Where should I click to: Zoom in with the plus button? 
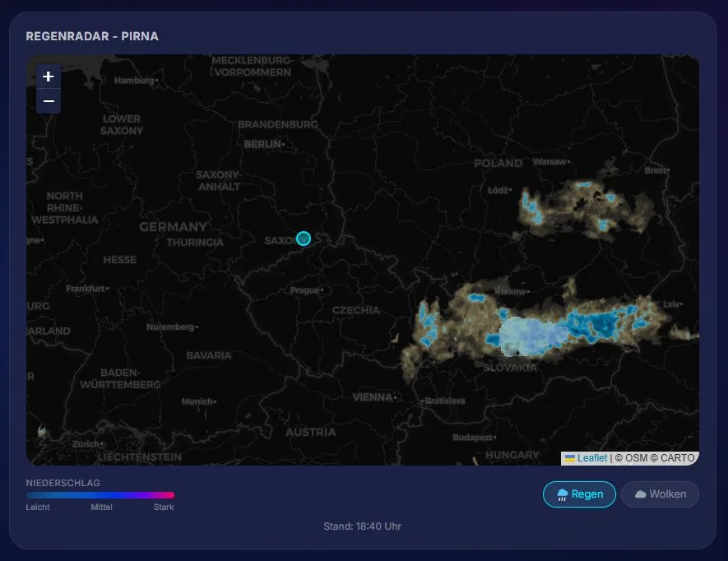tap(49, 76)
